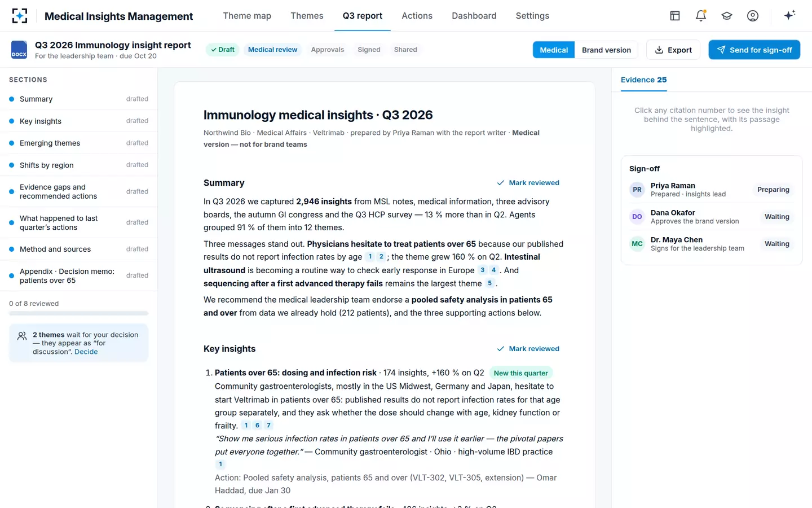Select the Medical review stage chip
The image size is (812, 508).
(x=272, y=50)
